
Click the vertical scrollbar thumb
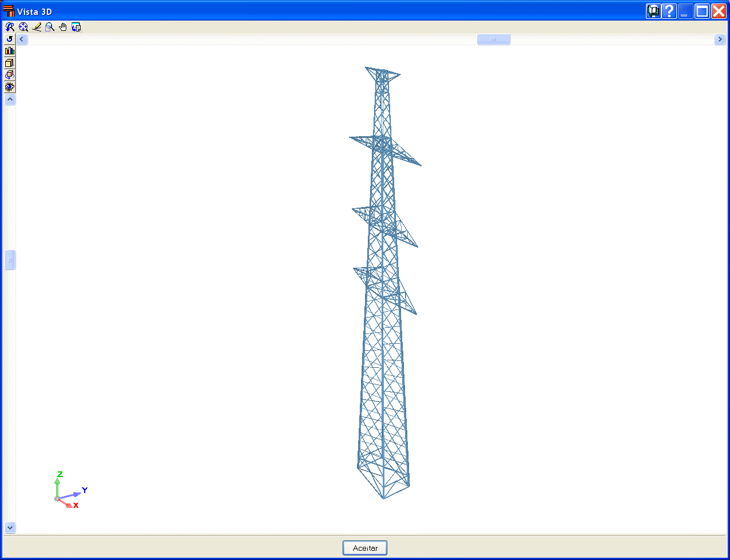coord(10,260)
